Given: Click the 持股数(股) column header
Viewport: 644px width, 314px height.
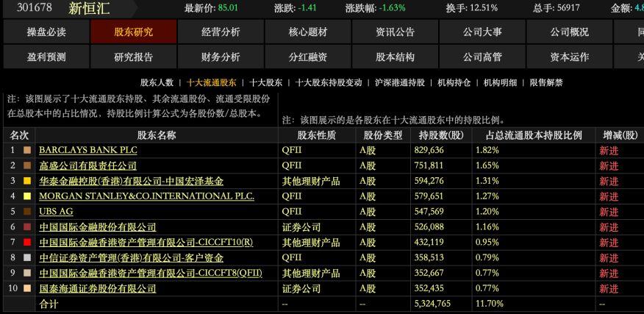Looking at the screenshot, I should (x=441, y=135).
